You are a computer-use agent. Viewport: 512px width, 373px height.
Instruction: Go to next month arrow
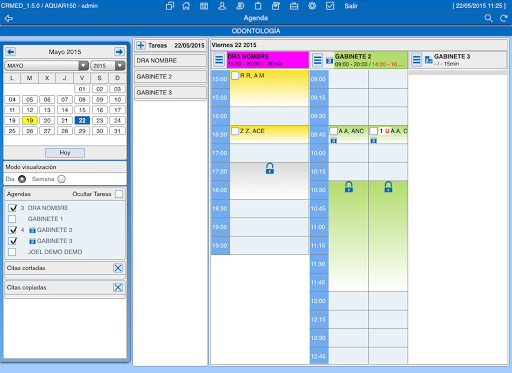pyautogui.click(x=119, y=52)
